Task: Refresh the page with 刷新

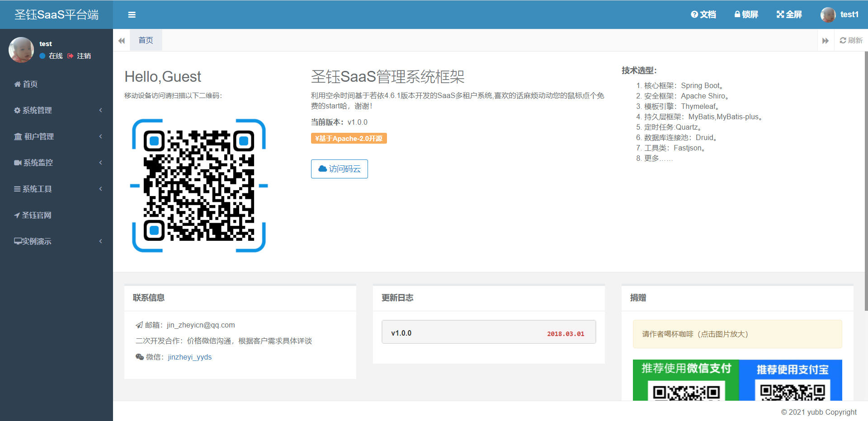Action: [x=851, y=40]
